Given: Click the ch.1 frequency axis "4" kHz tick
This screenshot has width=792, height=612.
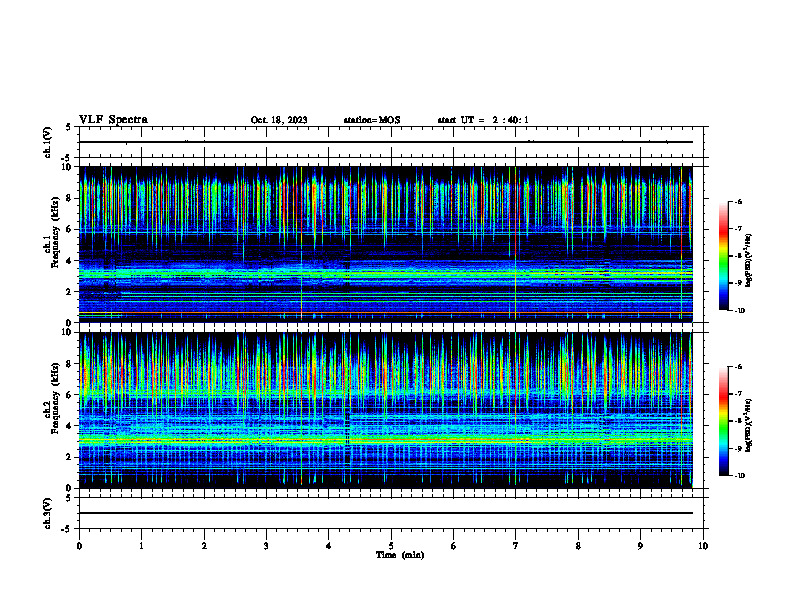Looking at the screenshot, I should (70, 261).
